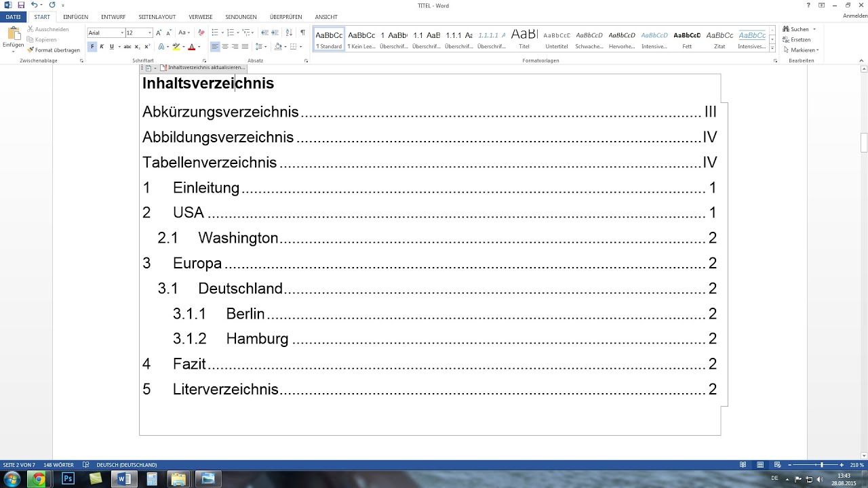Apply the Zitat style from gallery
This screenshot has height=488, width=868.
719,39
